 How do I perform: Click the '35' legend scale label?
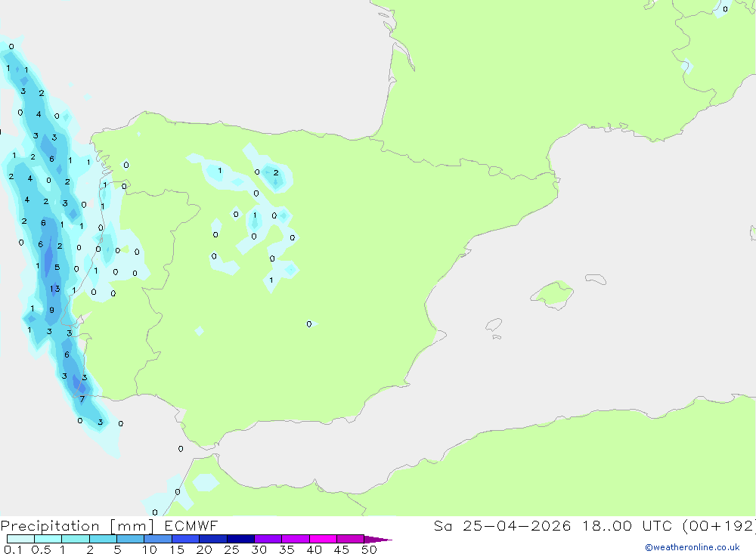(x=287, y=549)
